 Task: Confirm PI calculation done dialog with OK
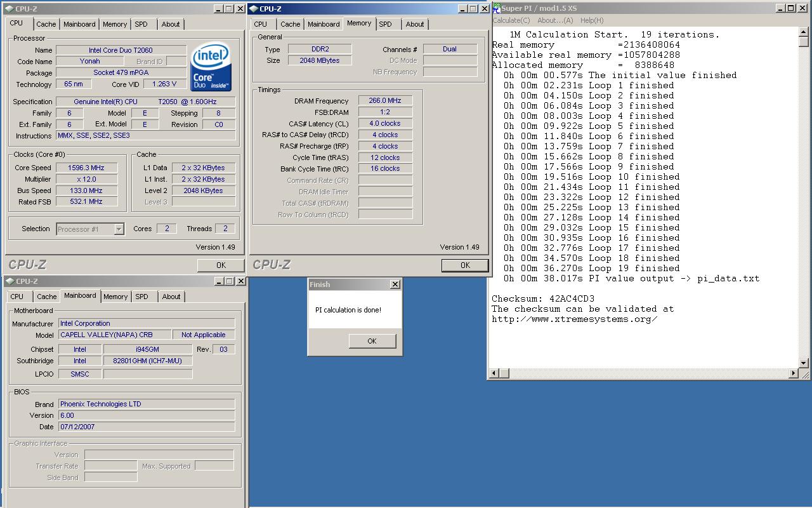372,341
